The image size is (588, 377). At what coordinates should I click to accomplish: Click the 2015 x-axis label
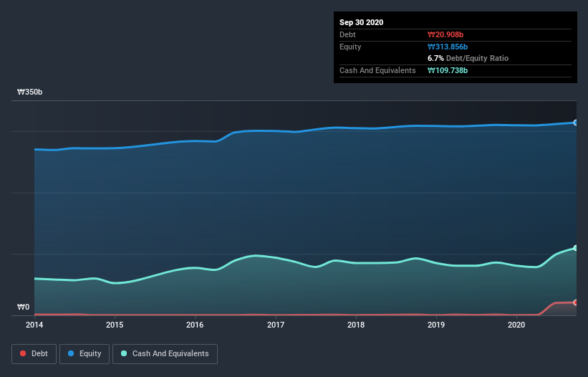point(115,325)
